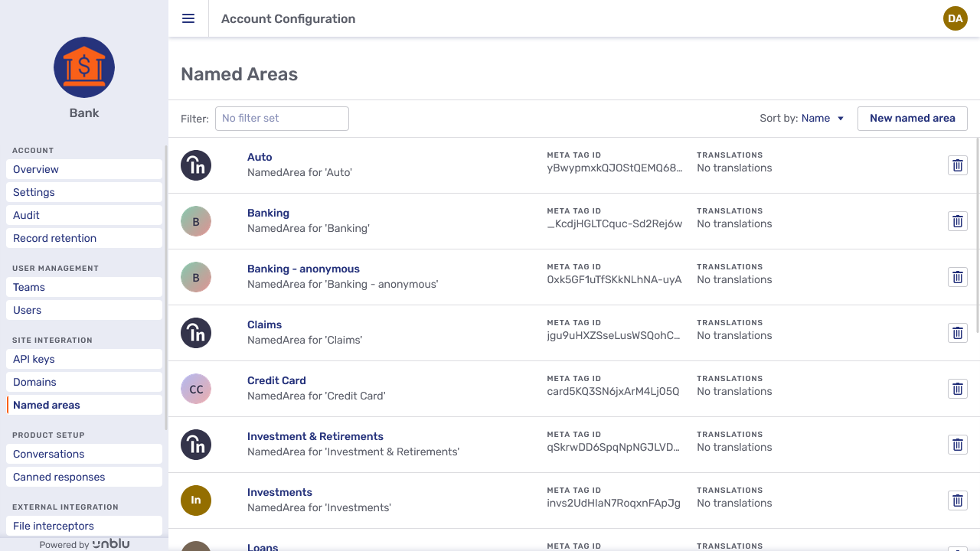
Task: Open the Sort by Name dropdown
Action: click(815, 119)
